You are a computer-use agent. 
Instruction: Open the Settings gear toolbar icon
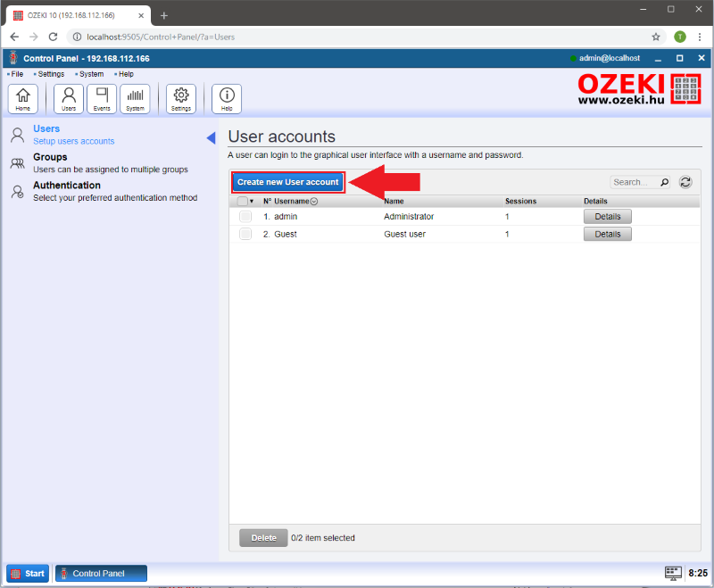[181, 98]
